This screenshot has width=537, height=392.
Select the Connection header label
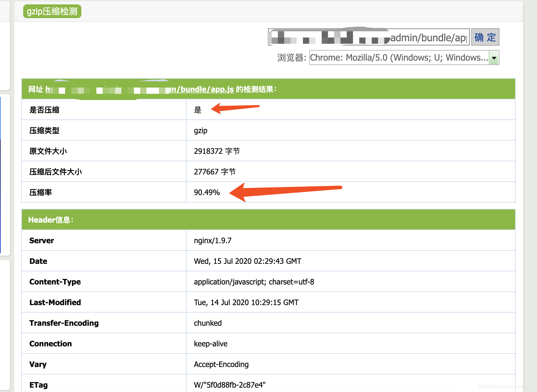(51, 344)
